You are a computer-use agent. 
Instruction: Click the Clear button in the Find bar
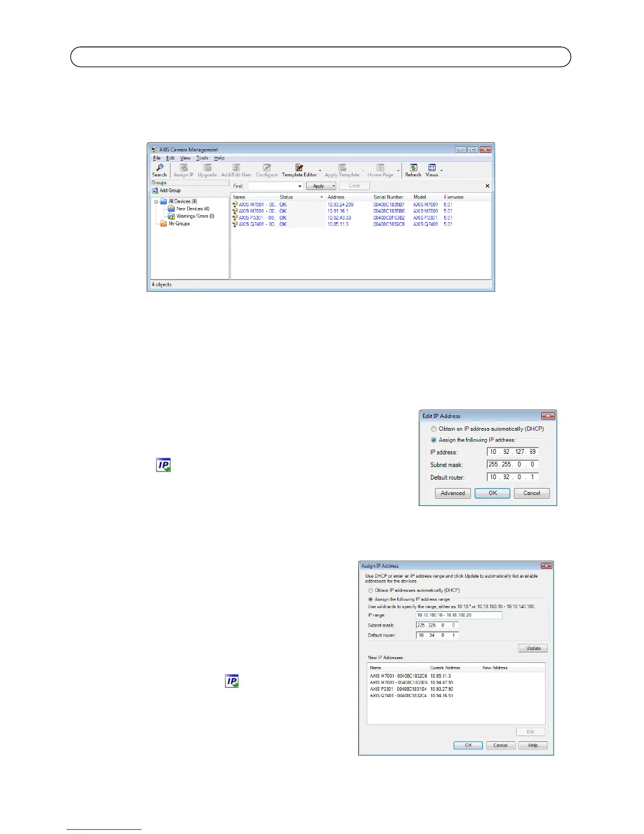(x=355, y=186)
